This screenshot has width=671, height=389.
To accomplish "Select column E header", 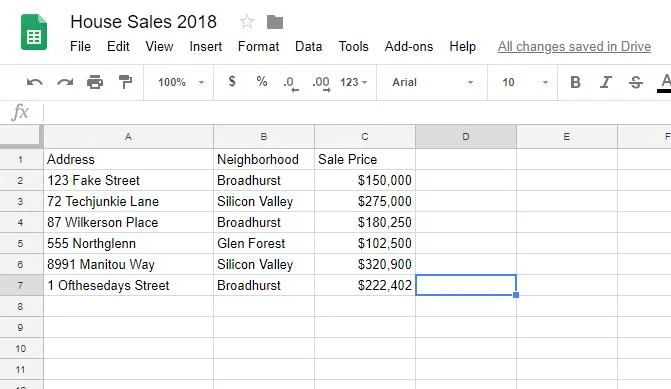I will click(x=567, y=137).
